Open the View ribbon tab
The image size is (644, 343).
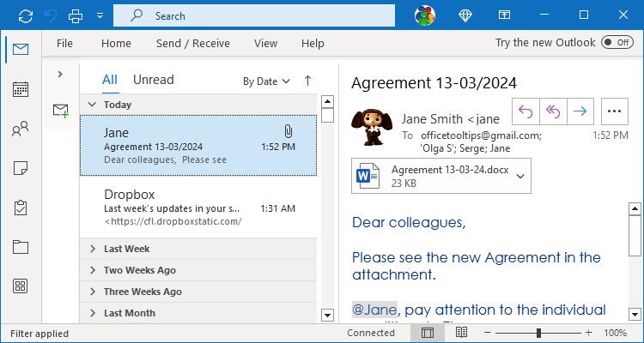(x=265, y=43)
